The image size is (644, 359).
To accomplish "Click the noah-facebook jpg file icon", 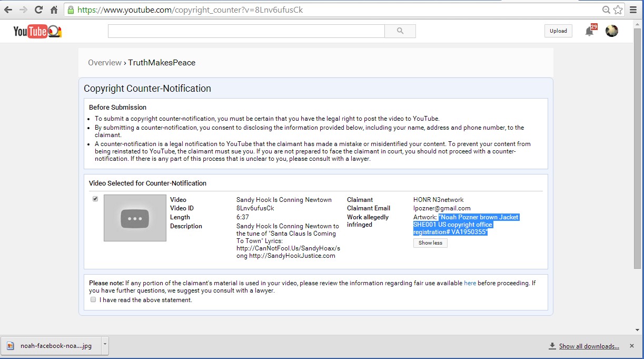I will tap(11, 346).
